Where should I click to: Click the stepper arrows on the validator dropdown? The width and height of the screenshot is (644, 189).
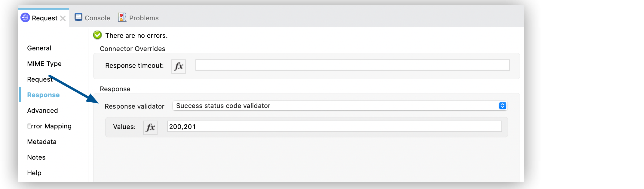502,106
